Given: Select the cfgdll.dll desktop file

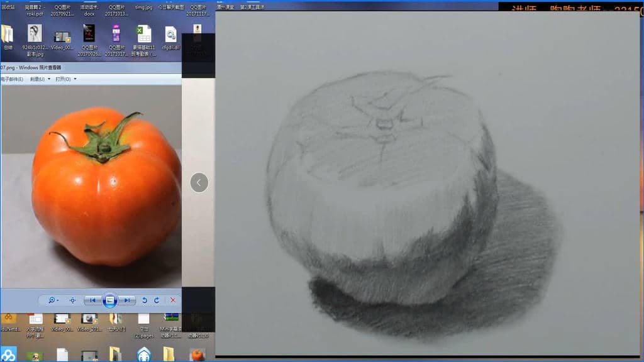Looking at the screenshot, I should click(x=170, y=35).
